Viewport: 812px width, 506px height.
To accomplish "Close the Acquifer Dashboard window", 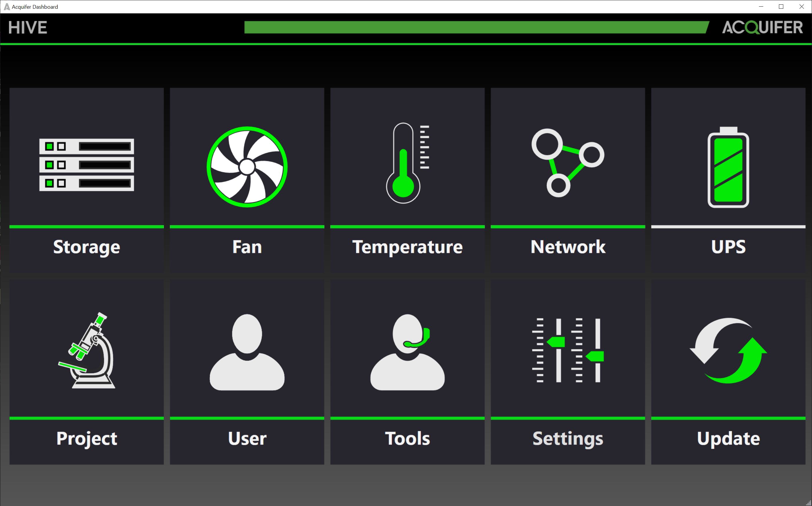I will point(802,7).
